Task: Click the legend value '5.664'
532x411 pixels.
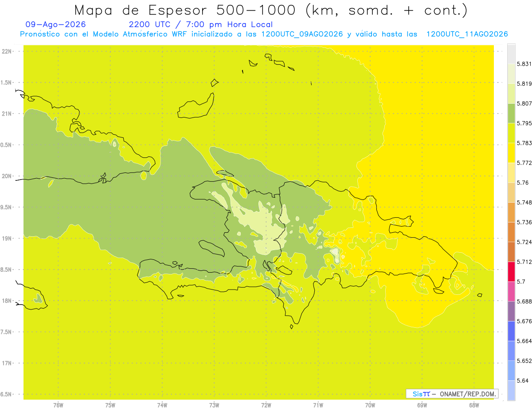Action: [x=524, y=341]
